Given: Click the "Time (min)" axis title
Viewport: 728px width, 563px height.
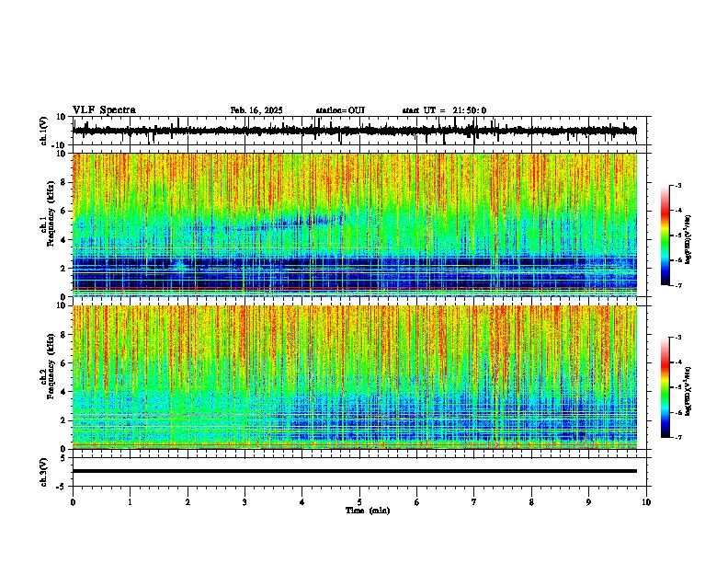Looking at the screenshot, I should click(368, 511).
